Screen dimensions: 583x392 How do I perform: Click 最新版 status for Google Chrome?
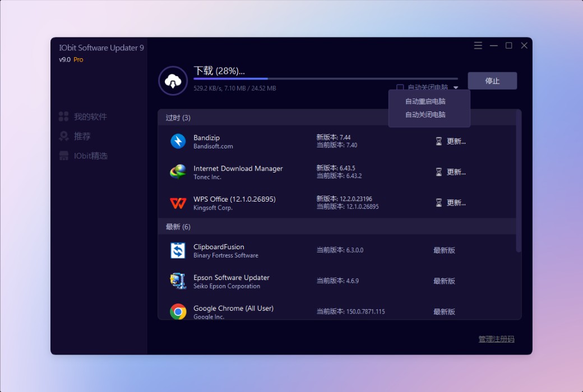[x=445, y=312]
